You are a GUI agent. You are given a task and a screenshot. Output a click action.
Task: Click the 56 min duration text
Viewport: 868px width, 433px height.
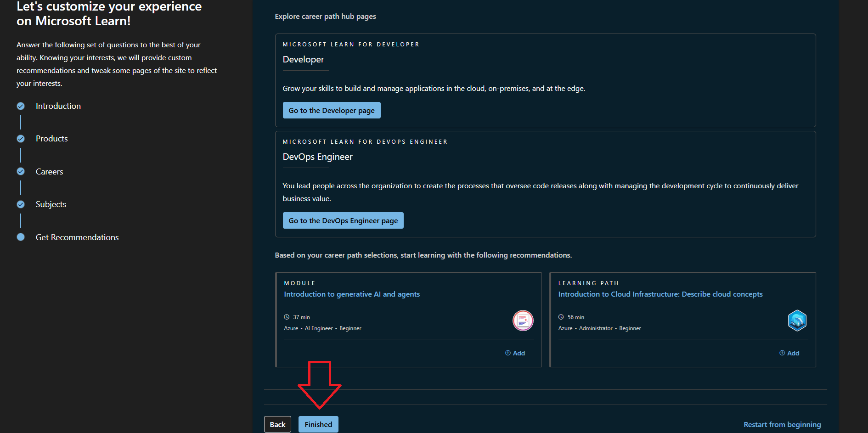point(576,317)
